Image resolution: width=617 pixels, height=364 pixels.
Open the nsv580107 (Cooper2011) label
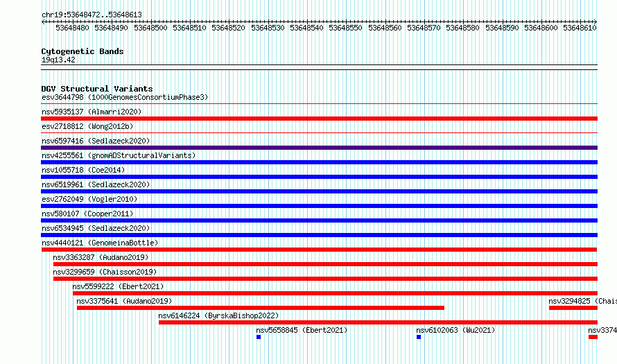[87, 214]
